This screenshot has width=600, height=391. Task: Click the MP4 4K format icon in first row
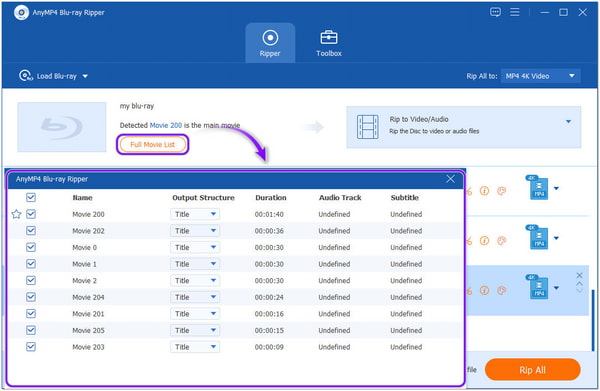click(x=538, y=187)
